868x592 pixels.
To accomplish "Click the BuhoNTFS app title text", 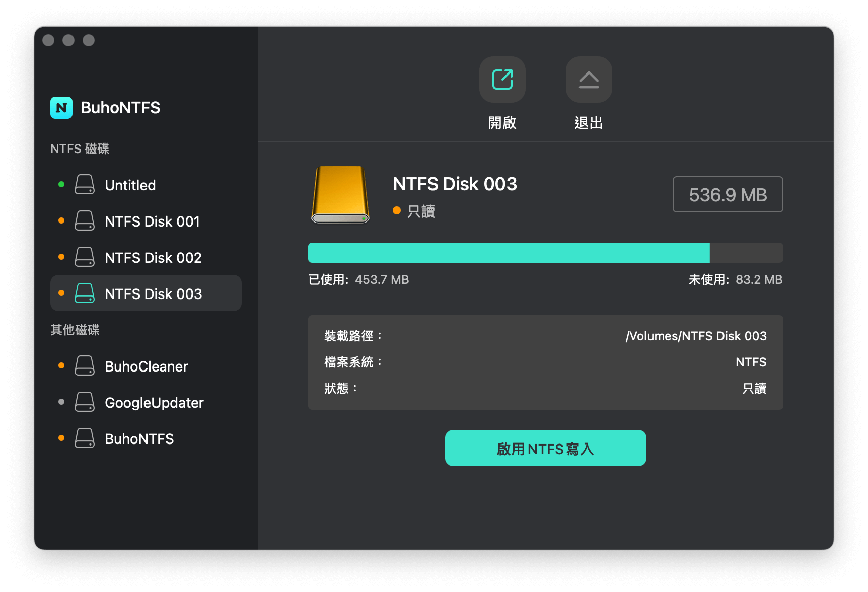I will [120, 108].
